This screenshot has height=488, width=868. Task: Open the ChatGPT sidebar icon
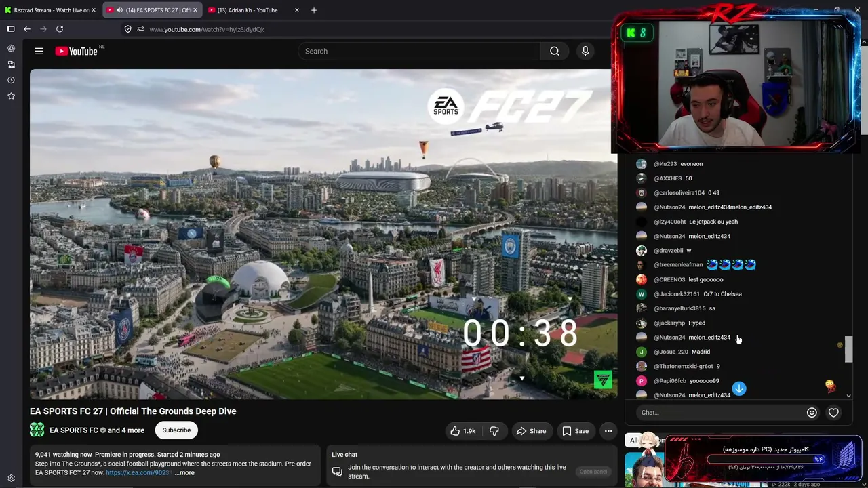coord(11,48)
